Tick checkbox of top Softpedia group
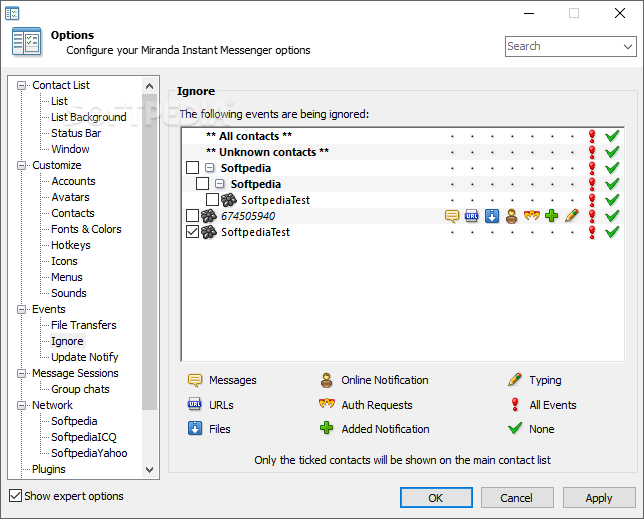Image resolution: width=644 pixels, height=519 pixels. (192, 168)
